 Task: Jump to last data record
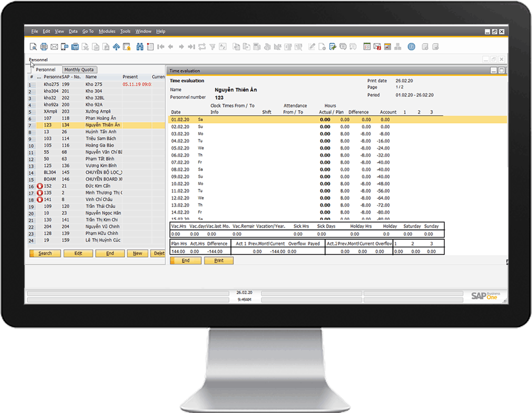pyautogui.click(x=192, y=47)
